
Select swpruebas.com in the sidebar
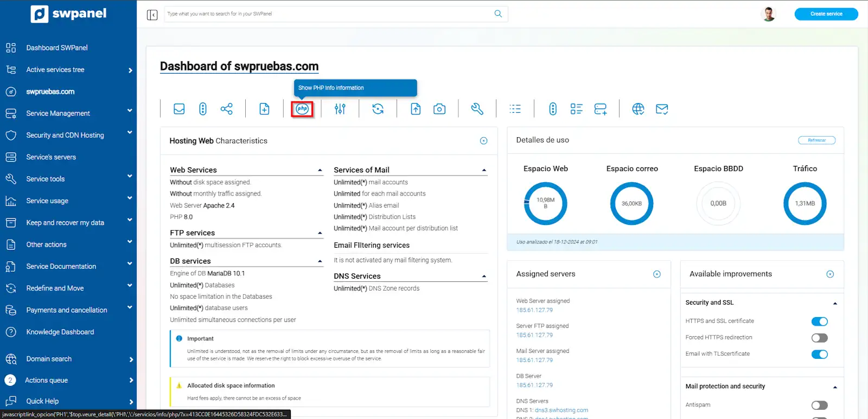point(50,92)
